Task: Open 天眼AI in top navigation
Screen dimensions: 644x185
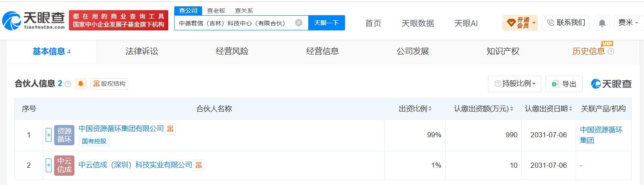Action: (466, 23)
